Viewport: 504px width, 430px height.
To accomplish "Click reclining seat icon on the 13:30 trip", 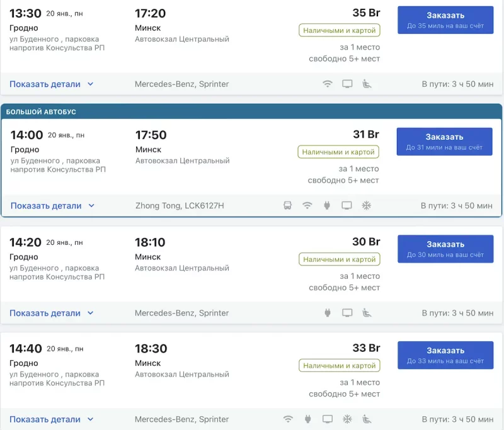I will click(367, 84).
